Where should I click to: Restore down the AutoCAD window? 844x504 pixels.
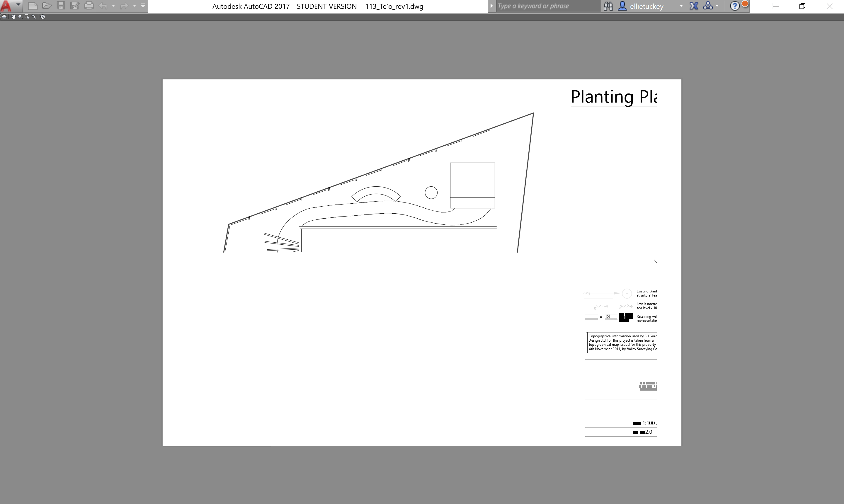point(802,6)
